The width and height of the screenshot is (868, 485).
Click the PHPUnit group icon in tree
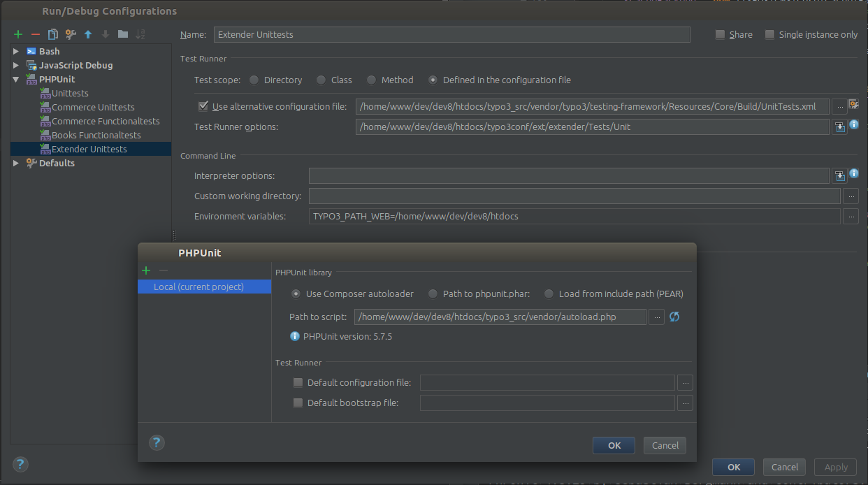coord(31,79)
